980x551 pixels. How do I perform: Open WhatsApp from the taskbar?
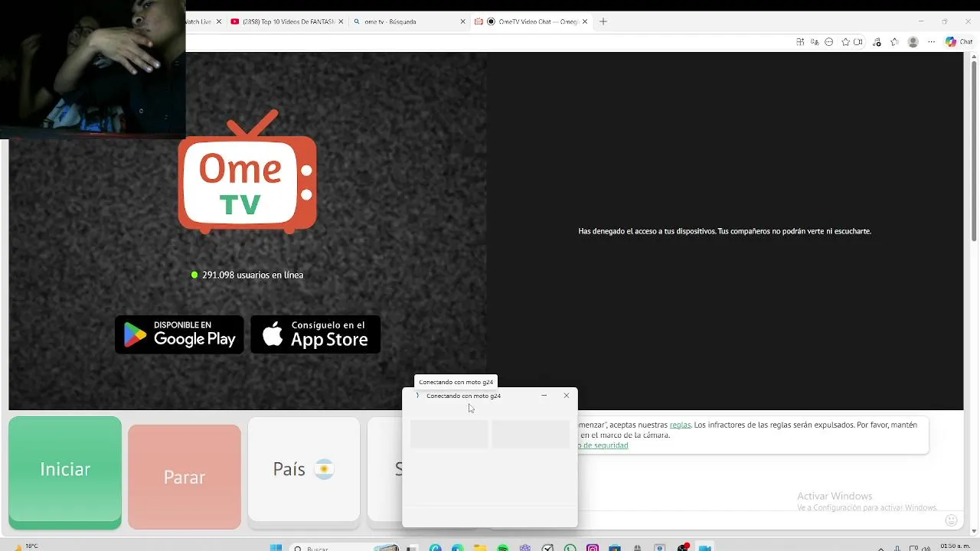[x=570, y=548]
